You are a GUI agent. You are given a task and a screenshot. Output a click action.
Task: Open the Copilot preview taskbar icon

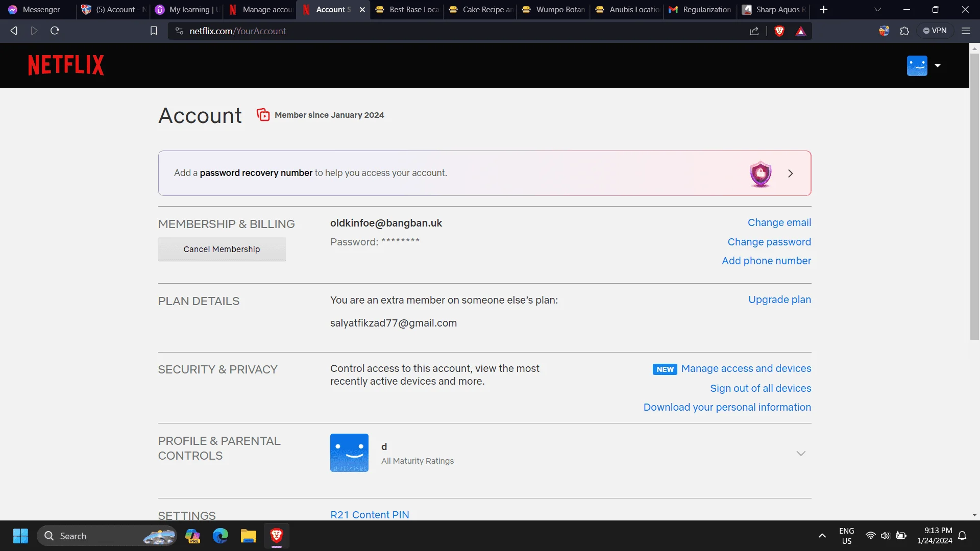point(192,536)
